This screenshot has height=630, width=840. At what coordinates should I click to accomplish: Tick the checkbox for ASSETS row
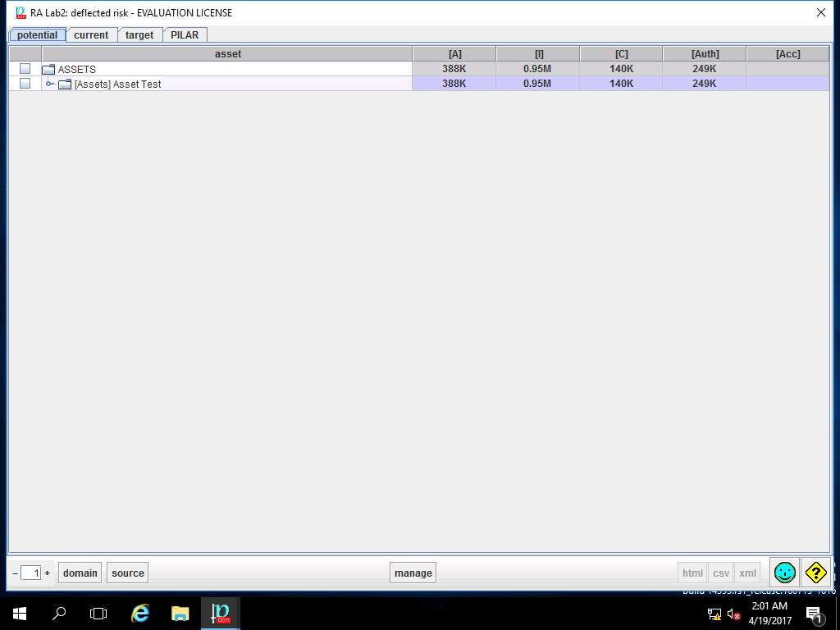pyautogui.click(x=25, y=69)
